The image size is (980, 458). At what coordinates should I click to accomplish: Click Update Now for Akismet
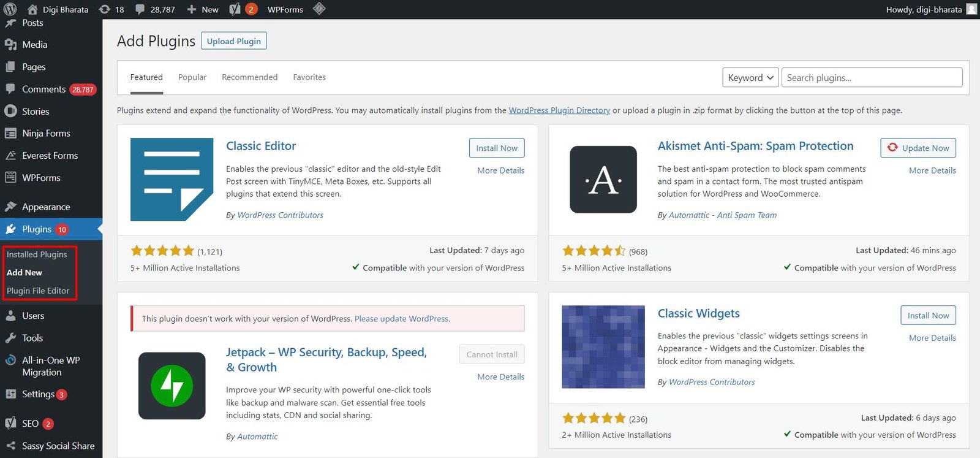click(918, 148)
